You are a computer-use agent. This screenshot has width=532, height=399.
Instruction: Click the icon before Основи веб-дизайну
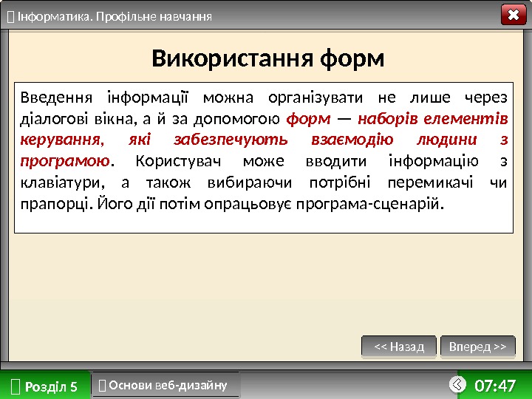pyautogui.click(x=102, y=386)
